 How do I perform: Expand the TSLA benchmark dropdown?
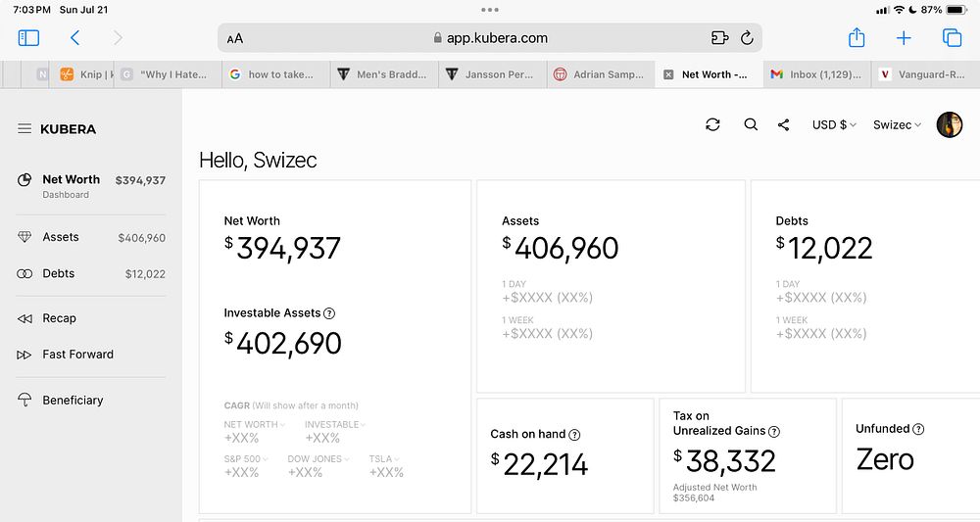384,459
